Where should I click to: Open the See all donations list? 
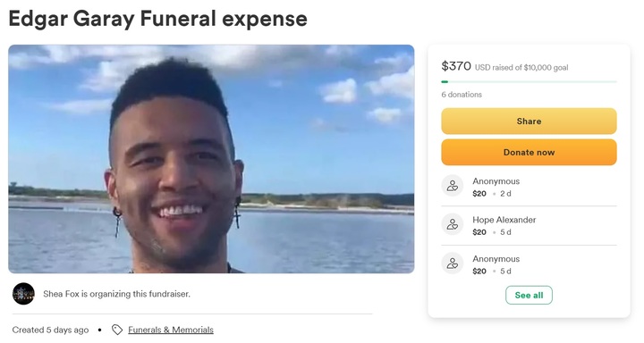click(x=529, y=295)
